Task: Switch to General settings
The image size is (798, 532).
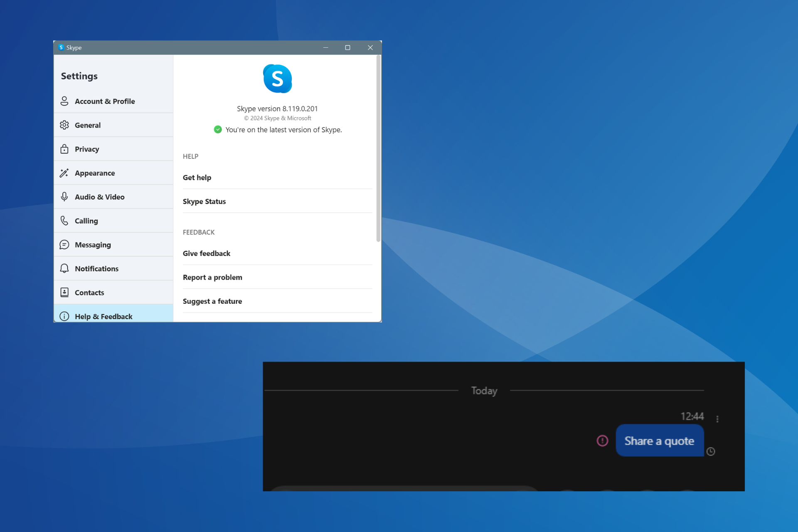Action: point(113,125)
